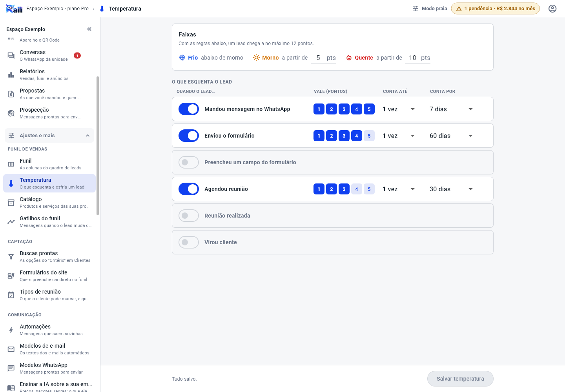Disable Agendou reunião toggle

tap(189, 189)
